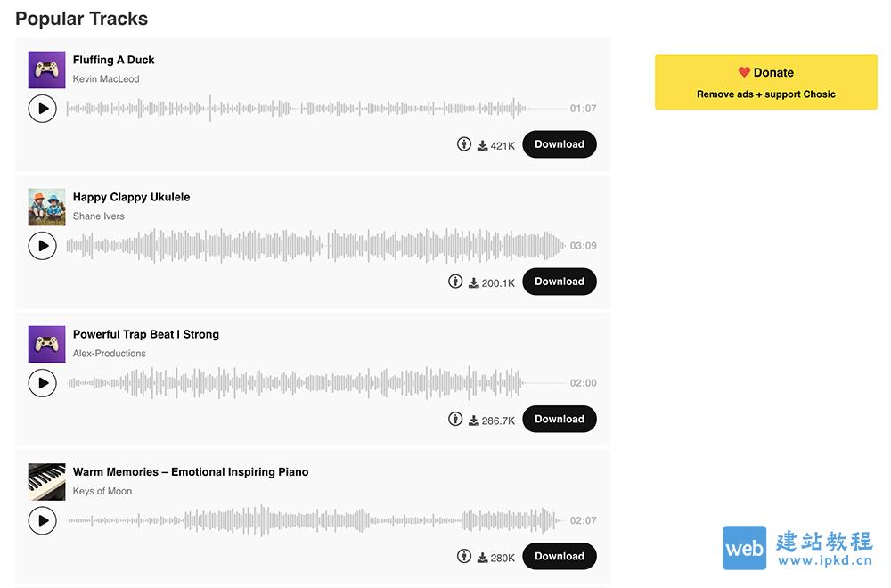Screen dimensions: 891x588
Task: Download the Fluffing A Duck track
Action: (560, 144)
